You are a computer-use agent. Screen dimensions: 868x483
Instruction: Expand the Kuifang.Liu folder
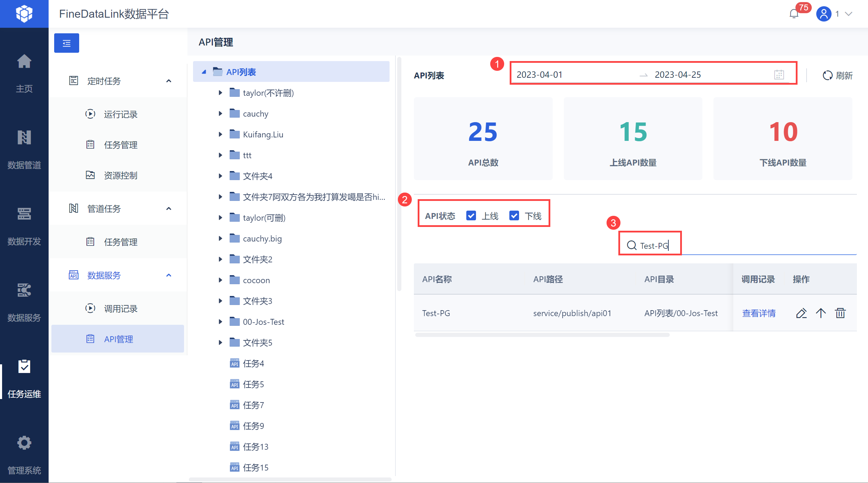pos(220,134)
